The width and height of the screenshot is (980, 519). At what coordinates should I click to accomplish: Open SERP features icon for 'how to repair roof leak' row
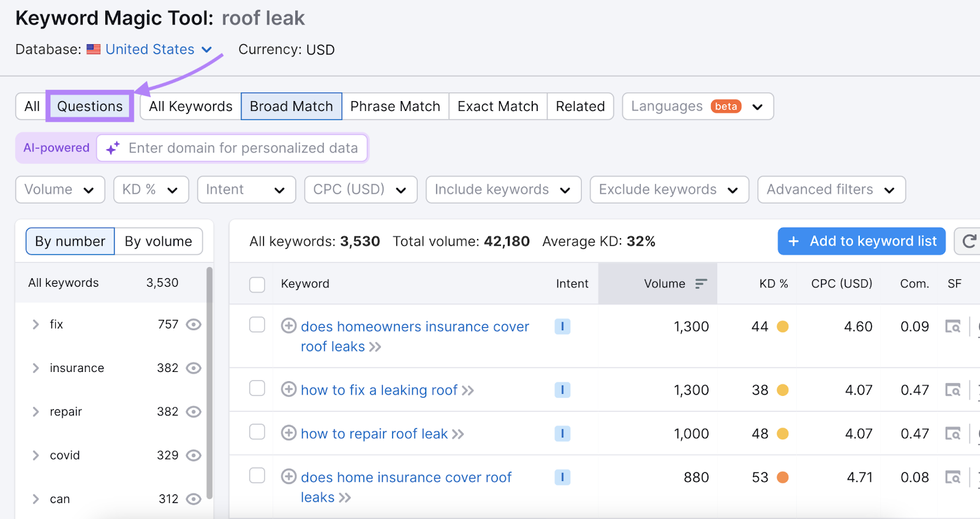[952, 434]
